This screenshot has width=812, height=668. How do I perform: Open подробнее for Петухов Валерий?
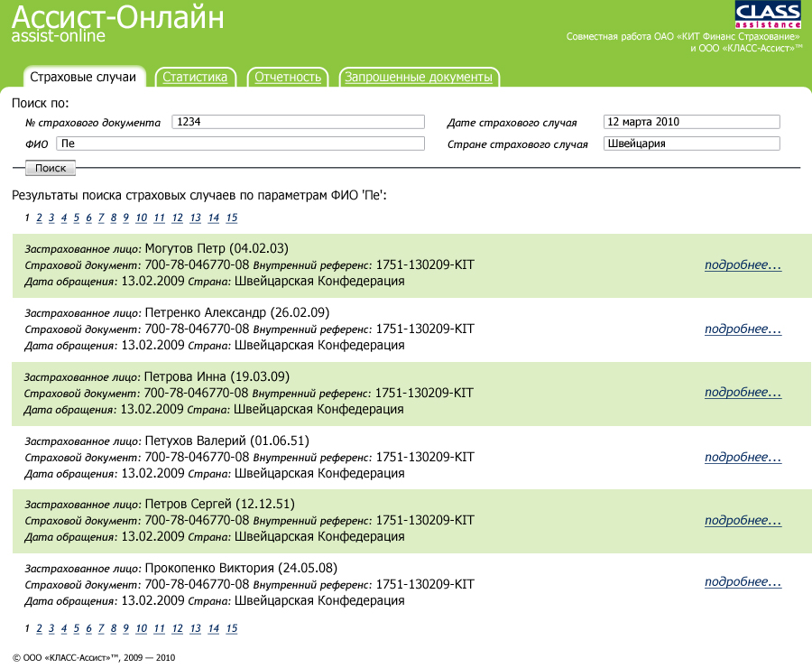pos(743,457)
